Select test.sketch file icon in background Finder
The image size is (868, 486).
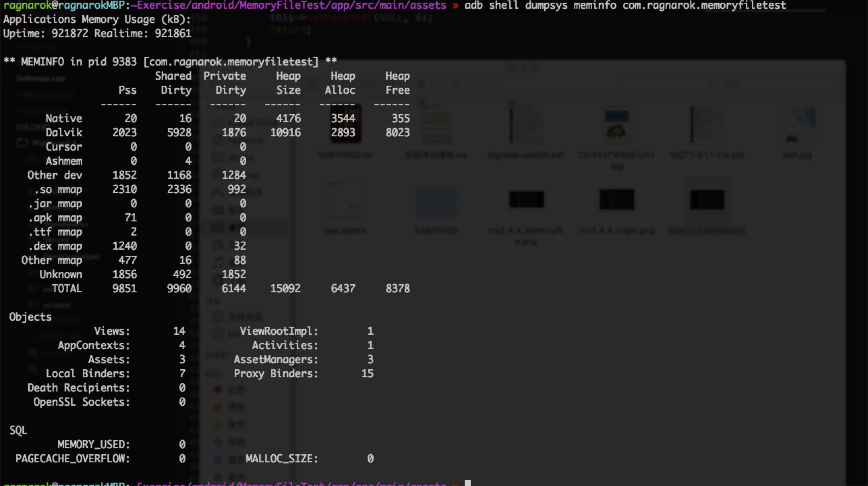pyautogui.click(x=345, y=200)
